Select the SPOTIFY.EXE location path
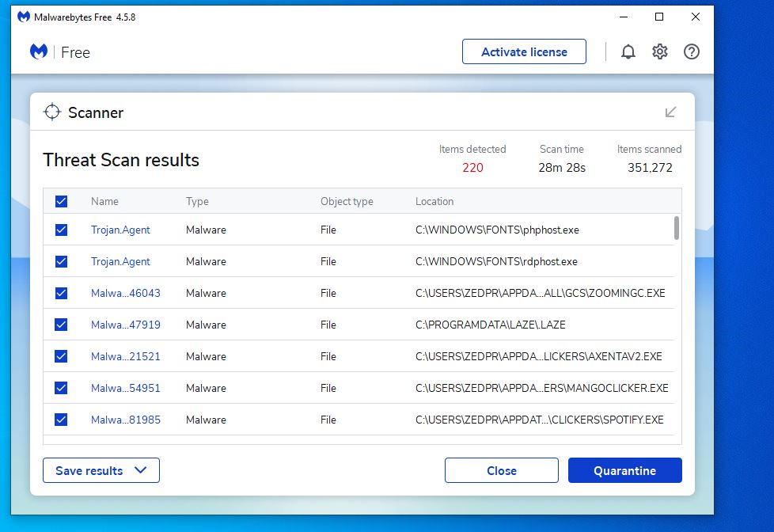 540,420
